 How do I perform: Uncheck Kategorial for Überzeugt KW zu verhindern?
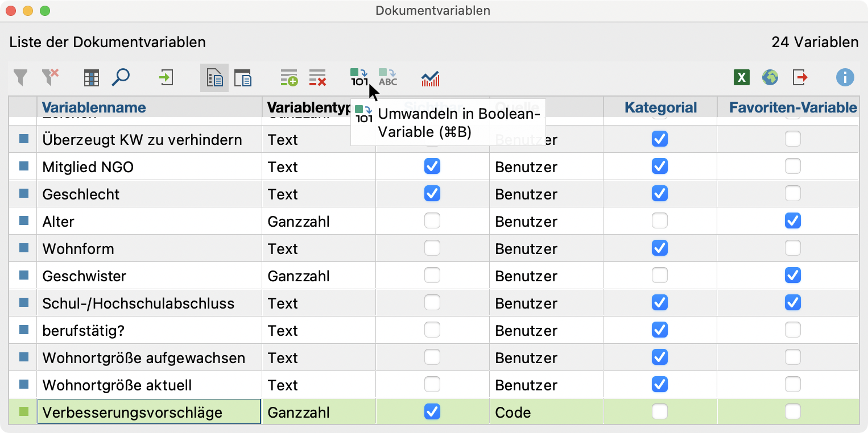pyautogui.click(x=660, y=139)
